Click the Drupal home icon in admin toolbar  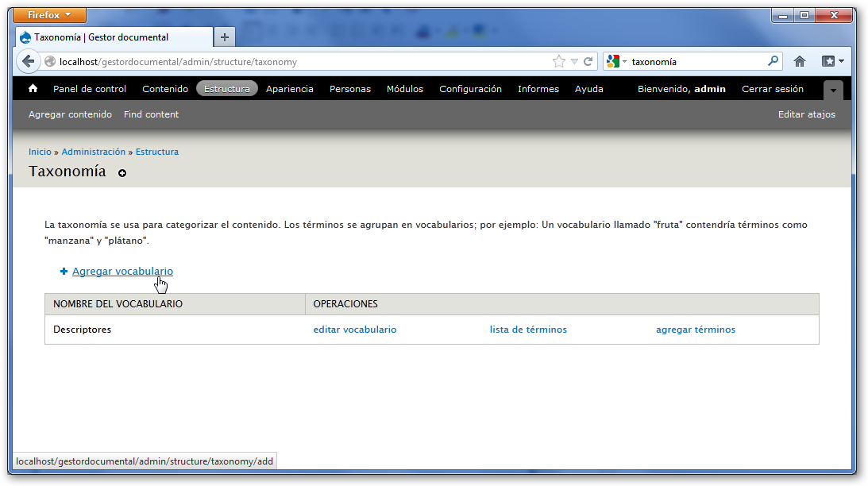pyautogui.click(x=33, y=89)
